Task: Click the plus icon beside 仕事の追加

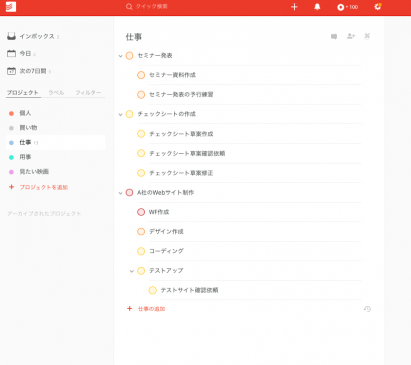Action: pos(130,309)
